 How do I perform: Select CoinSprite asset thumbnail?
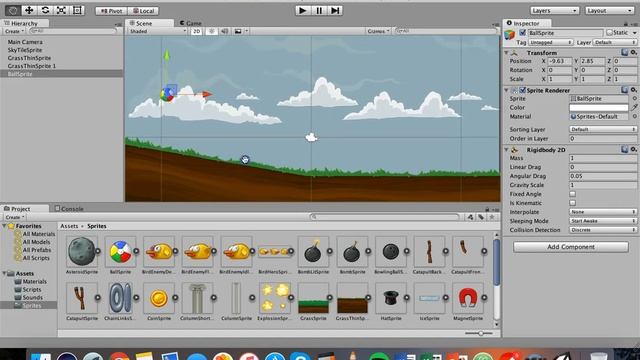point(159,298)
